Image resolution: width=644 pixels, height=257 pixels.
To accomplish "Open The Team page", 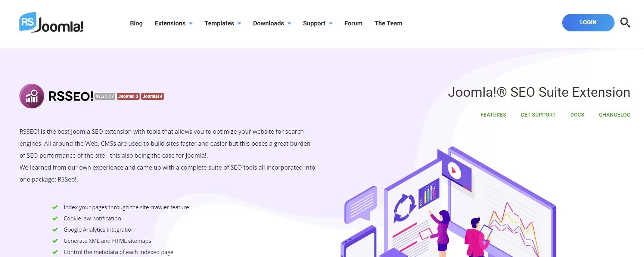I will [388, 23].
